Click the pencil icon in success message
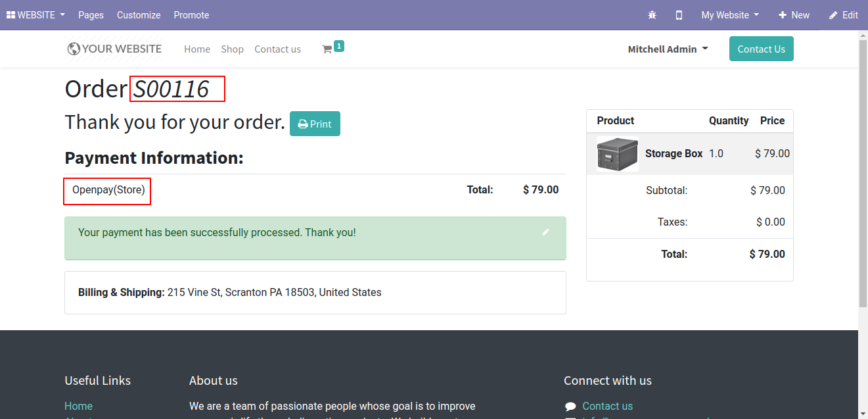This screenshot has width=868, height=419. click(x=545, y=232)
